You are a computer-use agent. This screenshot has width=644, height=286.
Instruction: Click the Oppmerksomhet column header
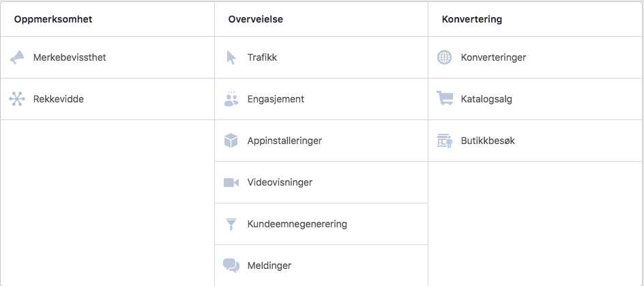[x=53, y=19]
